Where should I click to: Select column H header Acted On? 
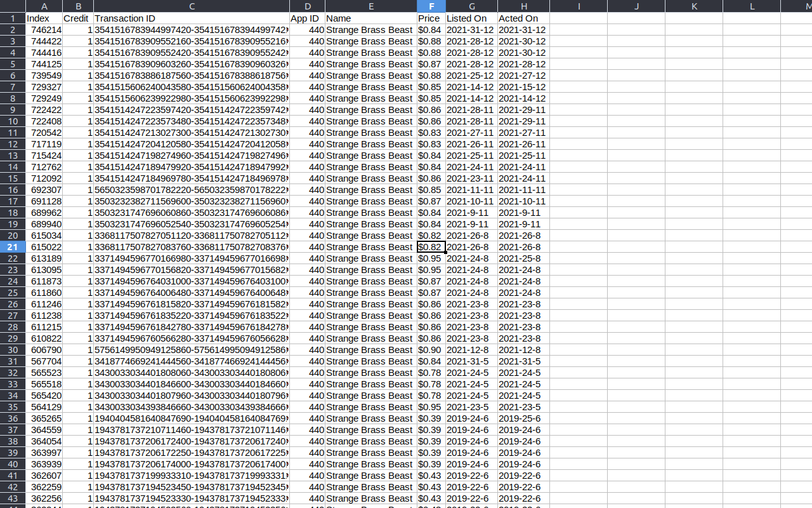[x=524, y=6]
